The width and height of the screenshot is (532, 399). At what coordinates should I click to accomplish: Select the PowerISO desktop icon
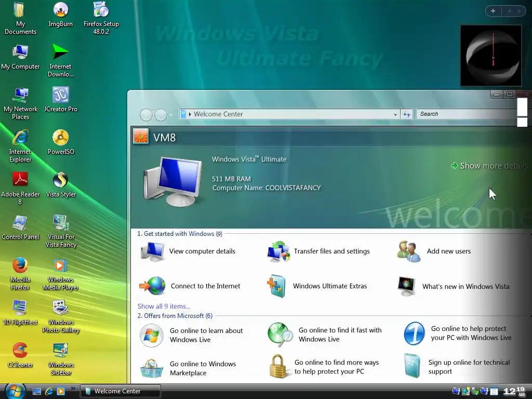pyautogui.click(x=60, y=142)
